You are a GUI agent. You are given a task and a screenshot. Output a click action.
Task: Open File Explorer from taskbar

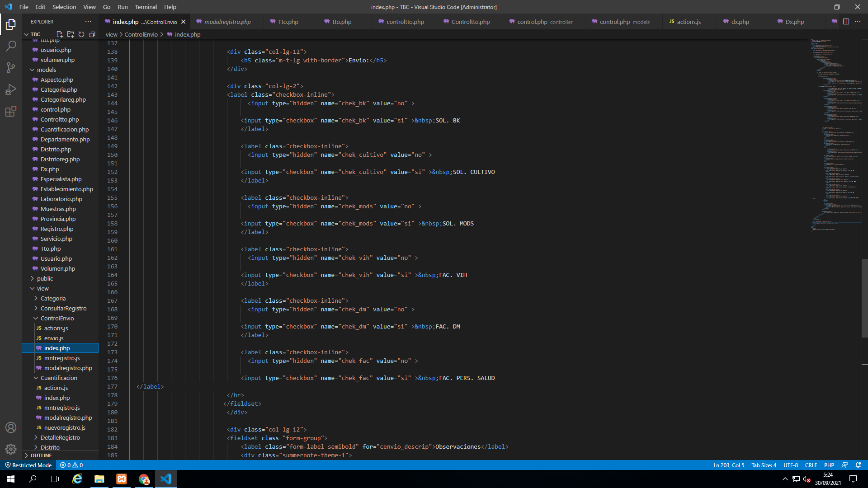[x=99, y=479]
